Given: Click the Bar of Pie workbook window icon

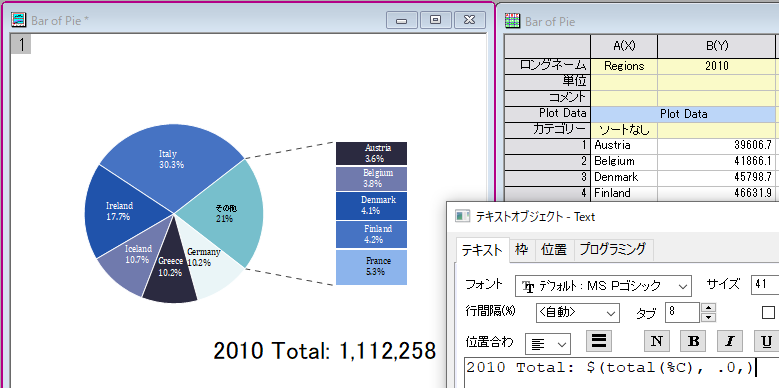Looking at the screenshot, I should tap(512, 21).
